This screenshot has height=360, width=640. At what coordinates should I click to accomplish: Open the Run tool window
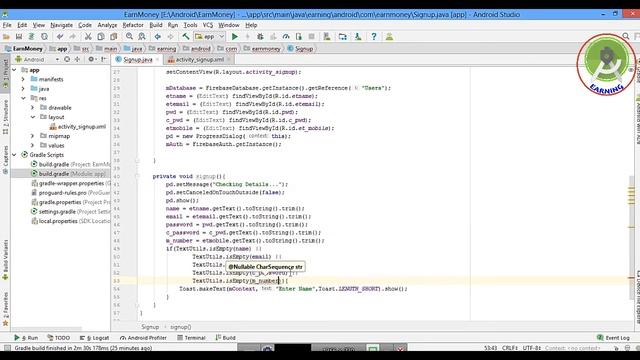click(26, 338)
